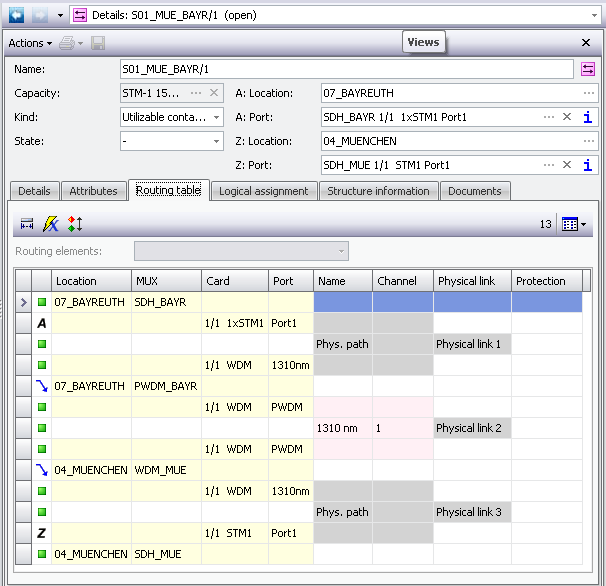
Task: Click the printer icon
Action: (67, 43)
